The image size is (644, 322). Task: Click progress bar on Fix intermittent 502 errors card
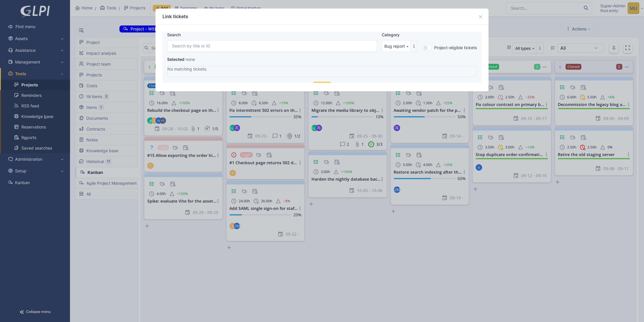click(x=260, y=117)
